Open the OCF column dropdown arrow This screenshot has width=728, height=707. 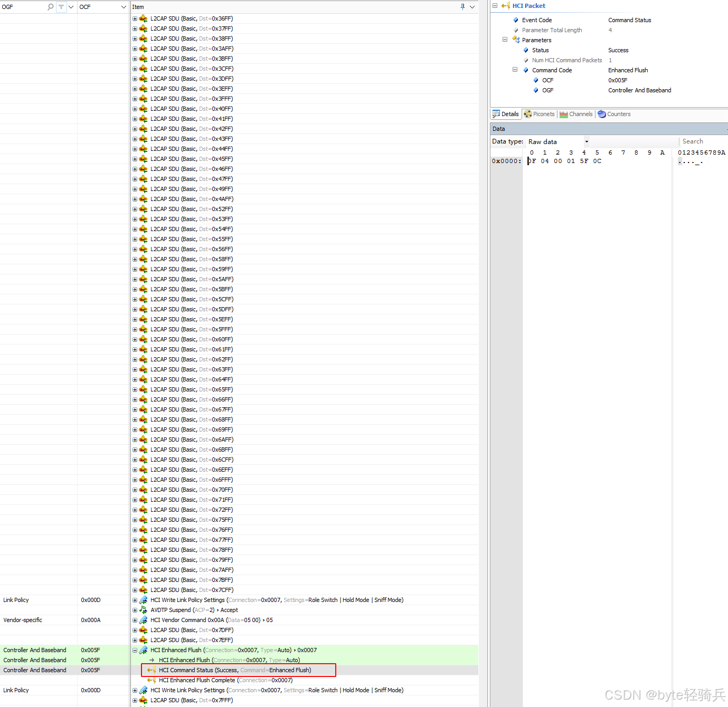click(124, 7)
